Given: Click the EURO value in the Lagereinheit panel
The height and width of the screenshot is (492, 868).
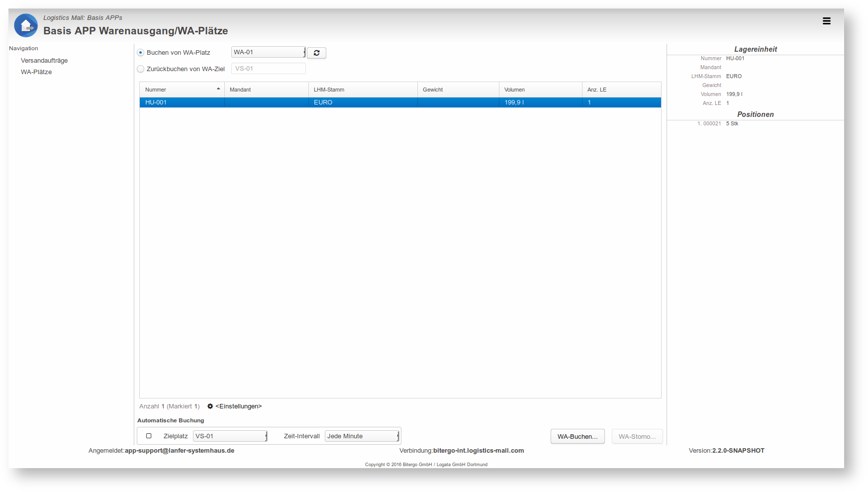Looking at the screenshot, I should (x=734, y=77).
